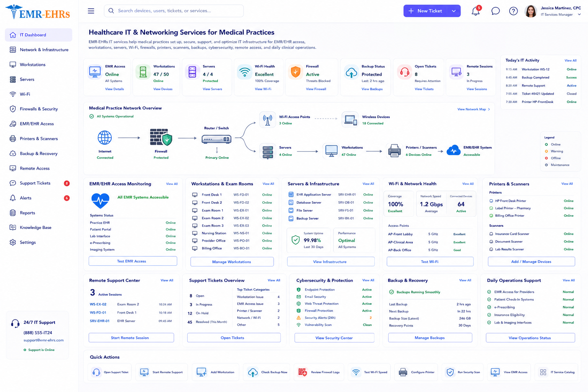
Task: Click the View Firewall link
Action: click(x=316, y=89)
